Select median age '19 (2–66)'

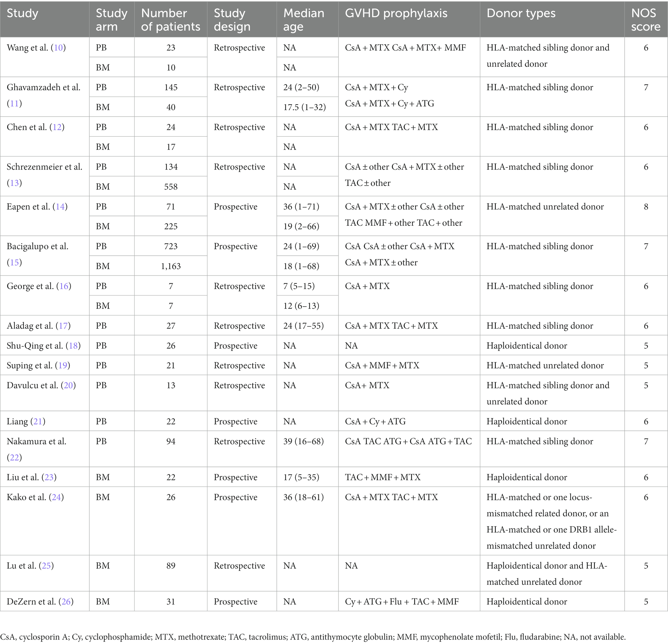301,226
